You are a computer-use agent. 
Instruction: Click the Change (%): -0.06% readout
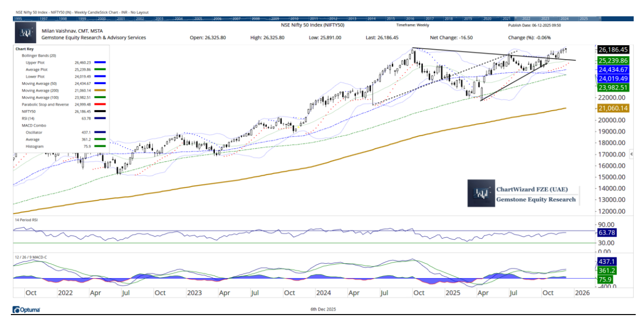529,38
